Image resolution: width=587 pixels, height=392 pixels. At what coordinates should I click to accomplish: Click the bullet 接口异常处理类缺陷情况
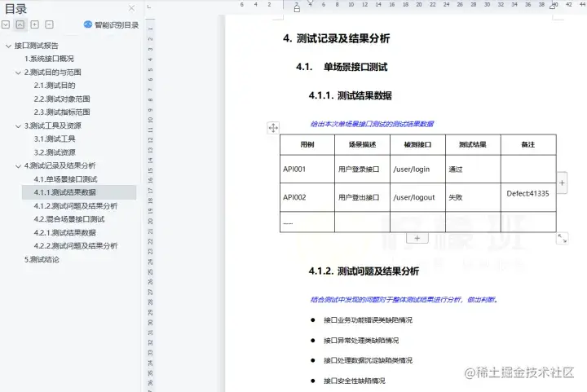[x=361, y=341]
